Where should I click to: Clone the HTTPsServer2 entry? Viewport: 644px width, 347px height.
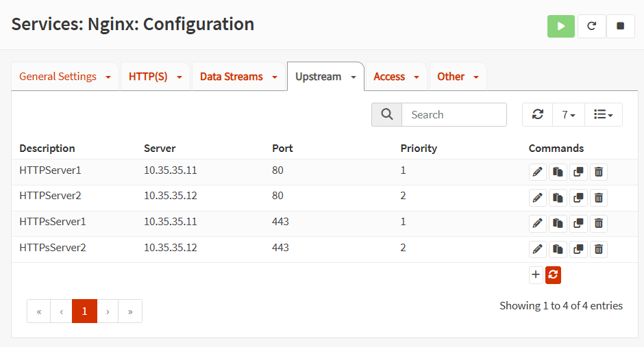point(578,249)
